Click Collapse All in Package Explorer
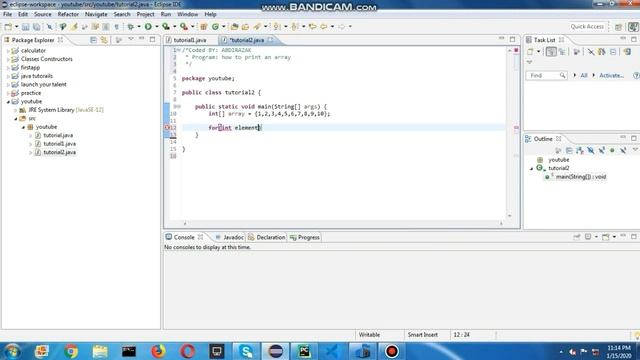640x360 pixels. tap(93, 40)
